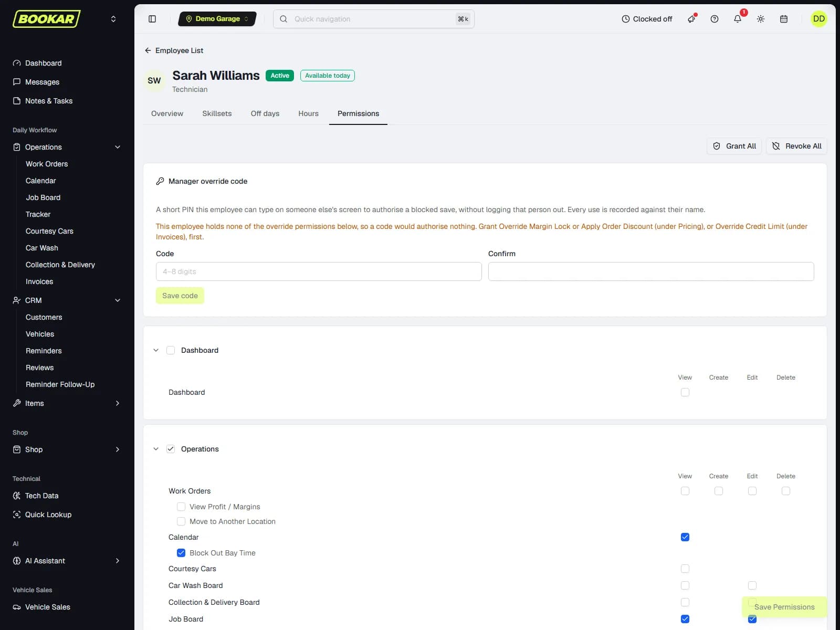
Task: Click the Items wrench icon
Action: (x=17, y=403)
